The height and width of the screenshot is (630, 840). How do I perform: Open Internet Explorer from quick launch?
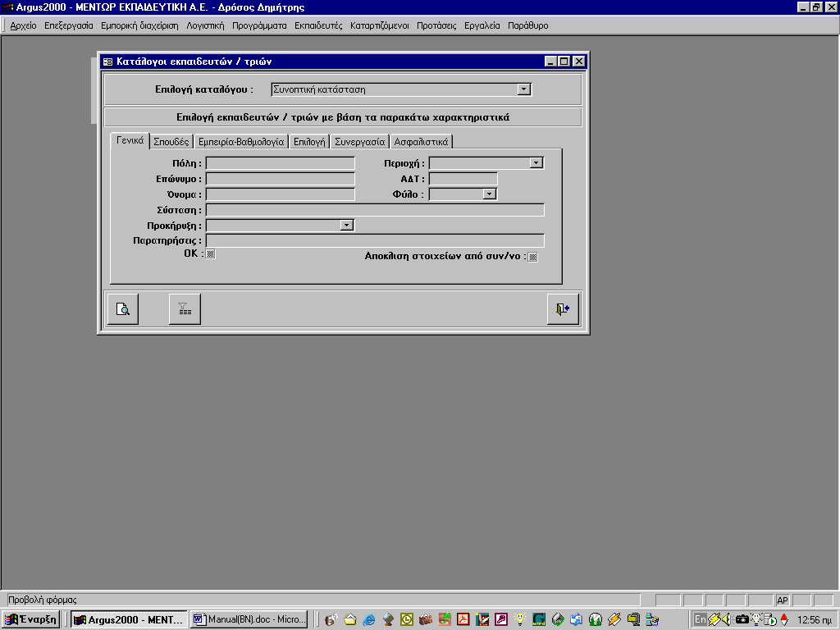[x=369, y=619]
